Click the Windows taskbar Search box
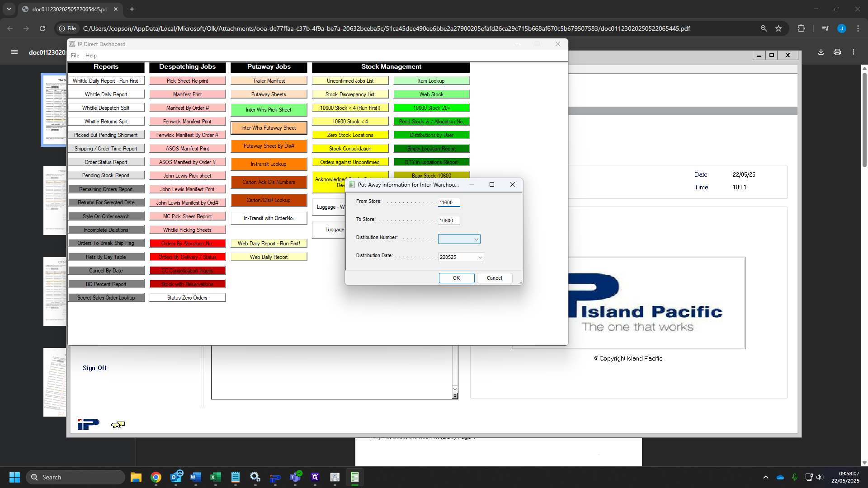 75,477
